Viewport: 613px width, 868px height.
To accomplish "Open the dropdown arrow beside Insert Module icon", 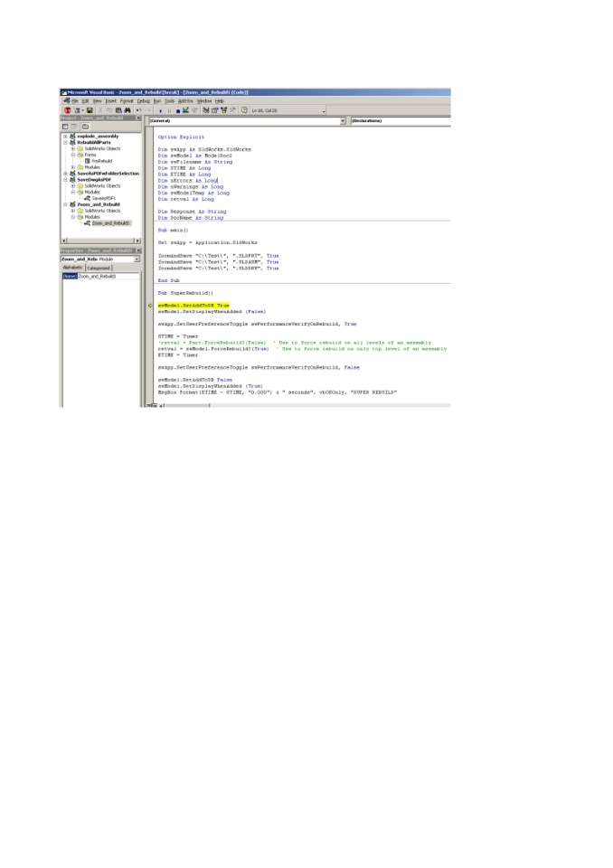I will (x=82, y=110).
